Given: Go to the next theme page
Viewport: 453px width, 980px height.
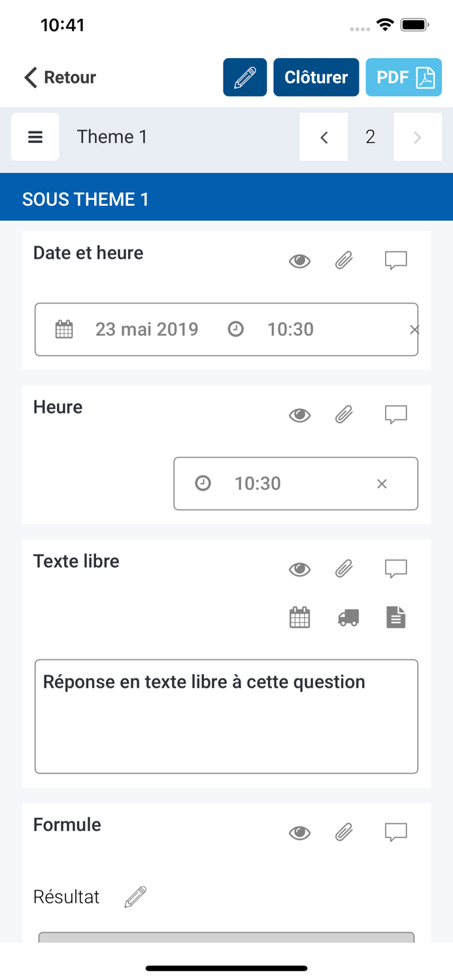Looking at the screenshot, I should [418, 137].
